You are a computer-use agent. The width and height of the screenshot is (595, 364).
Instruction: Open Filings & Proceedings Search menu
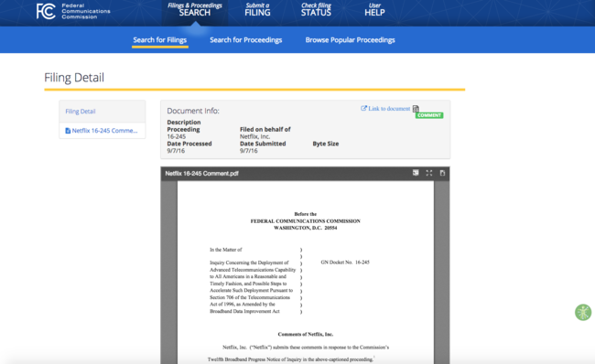195,10
